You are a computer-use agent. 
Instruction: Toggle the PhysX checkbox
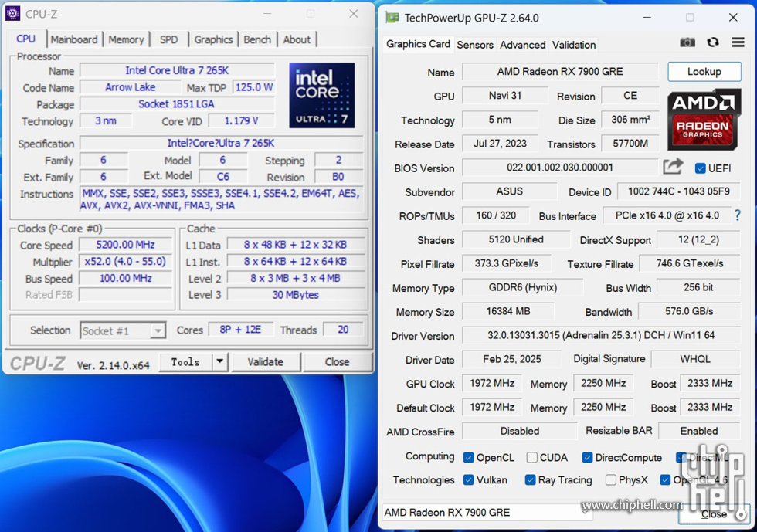pos(611,479)
